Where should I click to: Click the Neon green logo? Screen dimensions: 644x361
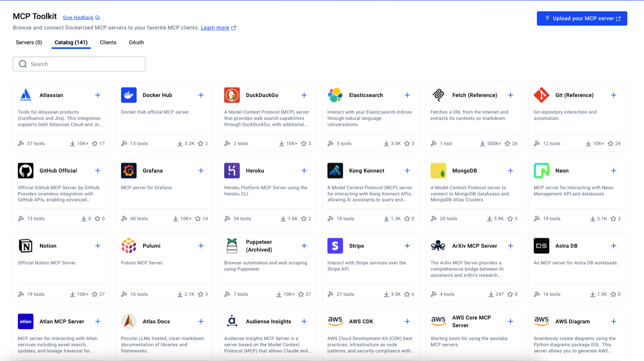click(541, 171)
